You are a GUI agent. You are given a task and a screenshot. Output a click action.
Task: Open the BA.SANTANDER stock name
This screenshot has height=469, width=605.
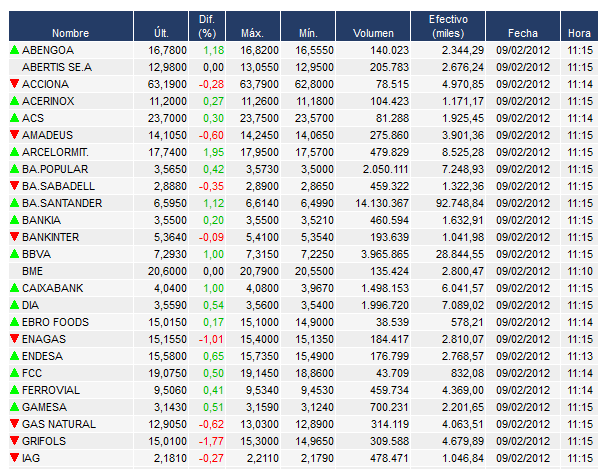click(x=62, y=203)
